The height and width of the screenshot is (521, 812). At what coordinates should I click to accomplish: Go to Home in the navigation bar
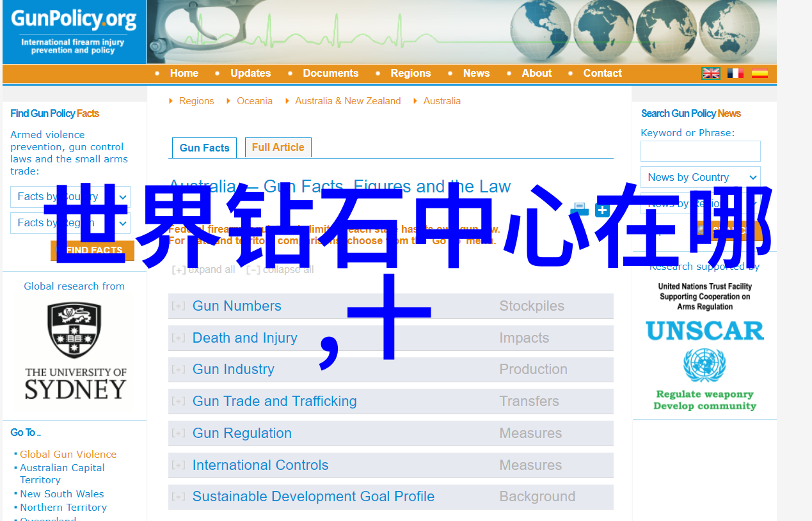click(184, 74)
